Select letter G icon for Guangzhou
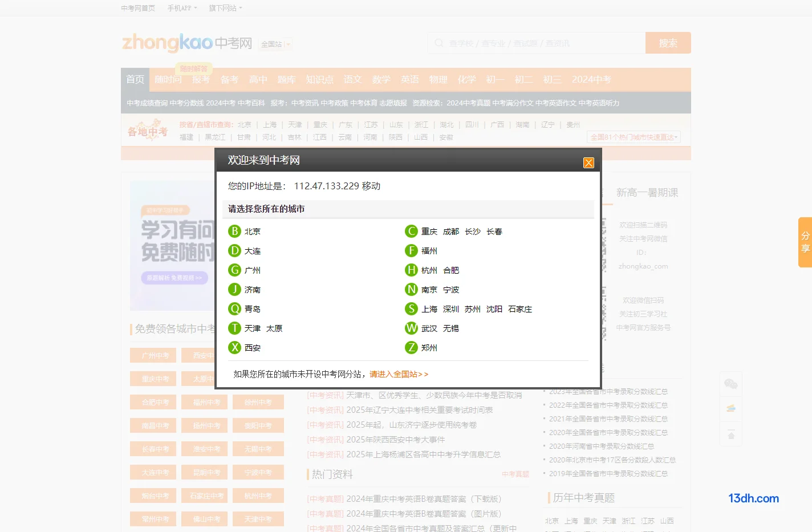This screenshot has width=812, height=532. (234, 270)
